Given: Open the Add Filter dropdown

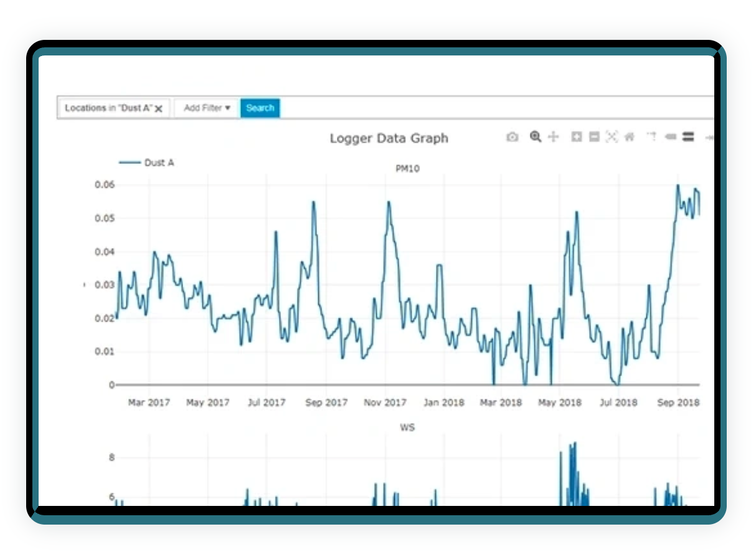Looking at the screenshot, I should tap(207, 108).
